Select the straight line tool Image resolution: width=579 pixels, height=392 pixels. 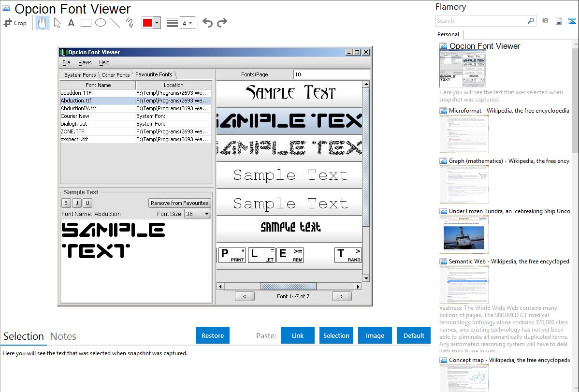point(115,23)
